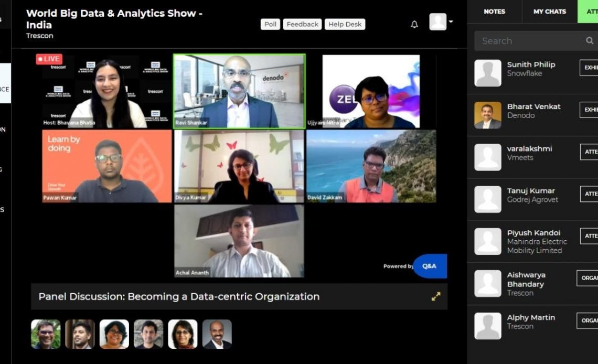Open the notifications bell icon

click(414, 25)
